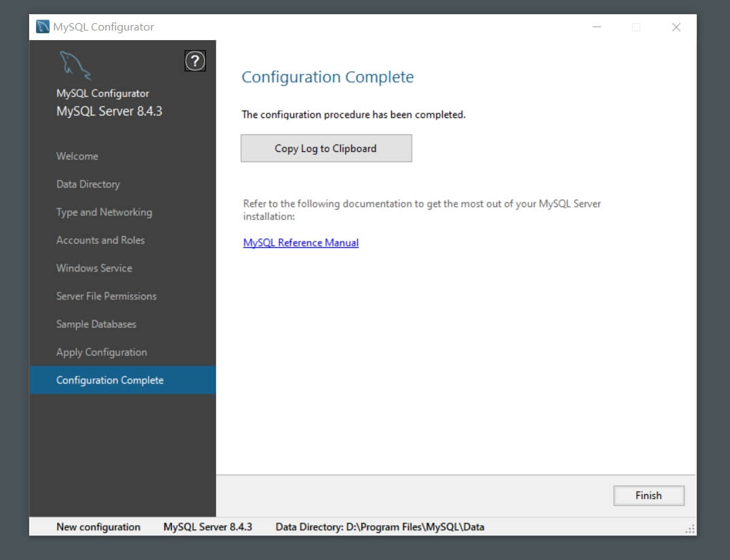Click the 'MySQL Server 8.4.3' sidebar heading
Screen dimensions: 730x560
(x=109, y=111)
